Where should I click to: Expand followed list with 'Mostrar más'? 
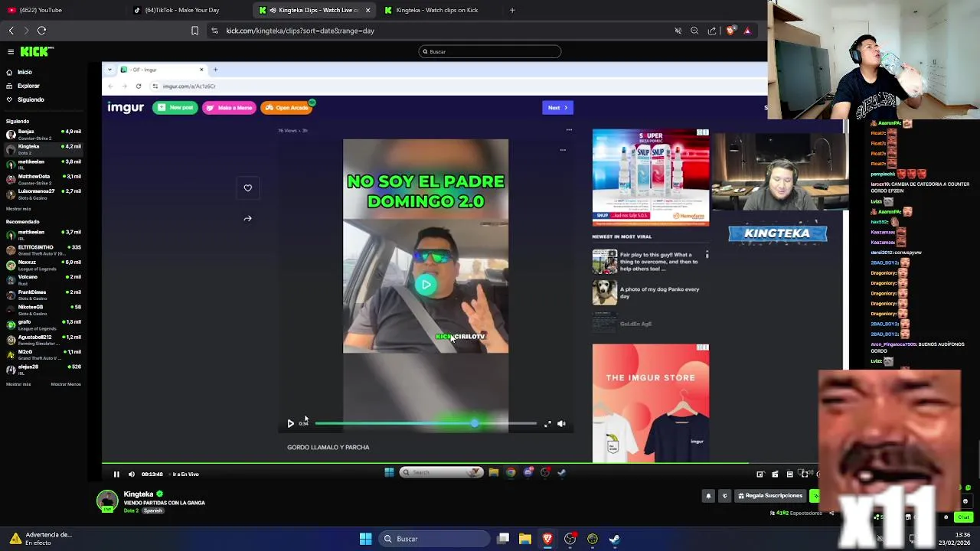[18, 209]
